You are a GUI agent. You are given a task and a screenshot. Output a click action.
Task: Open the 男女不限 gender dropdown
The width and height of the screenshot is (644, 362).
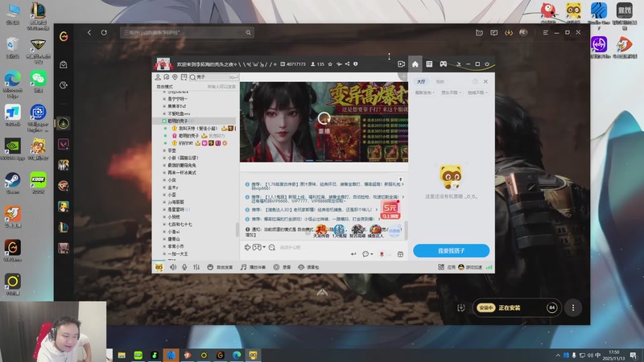[451, 93]
